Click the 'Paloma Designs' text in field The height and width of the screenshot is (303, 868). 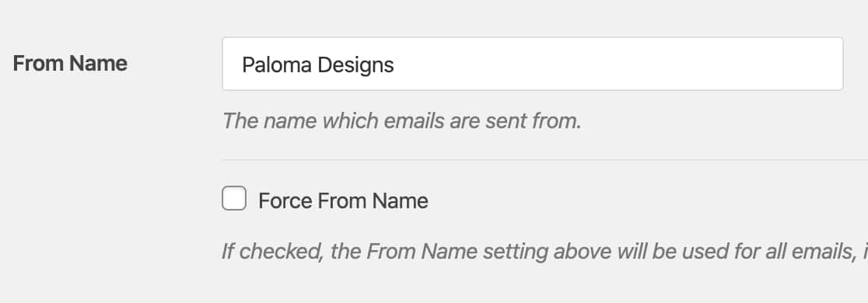(x=318, y=64)
